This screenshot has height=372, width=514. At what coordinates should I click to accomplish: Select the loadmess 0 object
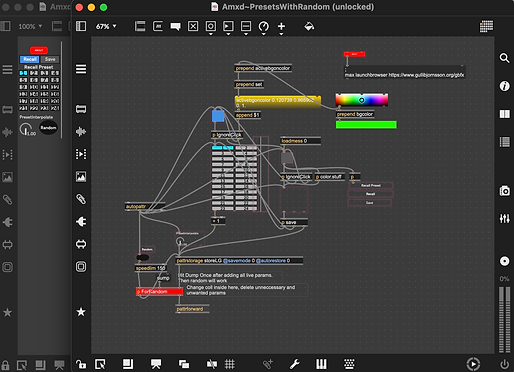tap(300, 141)
